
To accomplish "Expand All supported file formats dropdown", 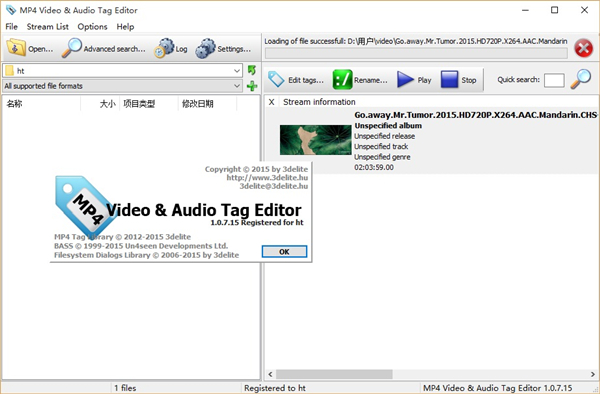I will point(237,86).
